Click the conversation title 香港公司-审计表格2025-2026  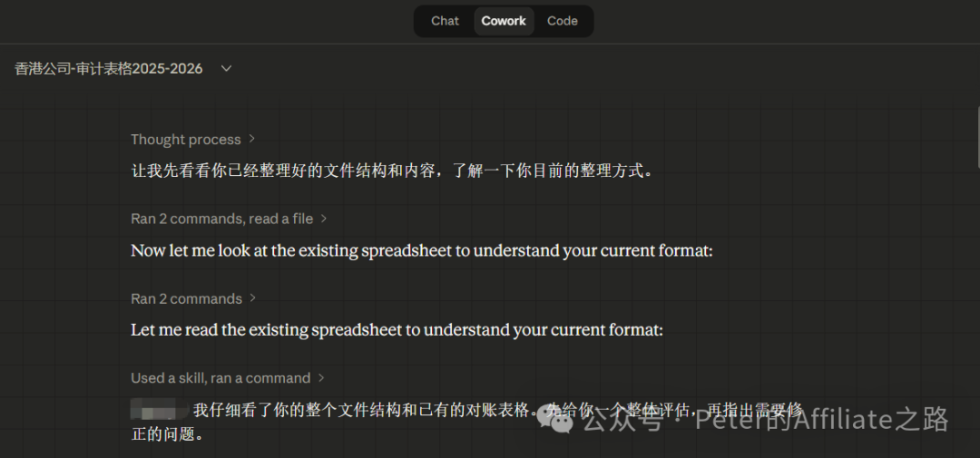tap(109, 68)
